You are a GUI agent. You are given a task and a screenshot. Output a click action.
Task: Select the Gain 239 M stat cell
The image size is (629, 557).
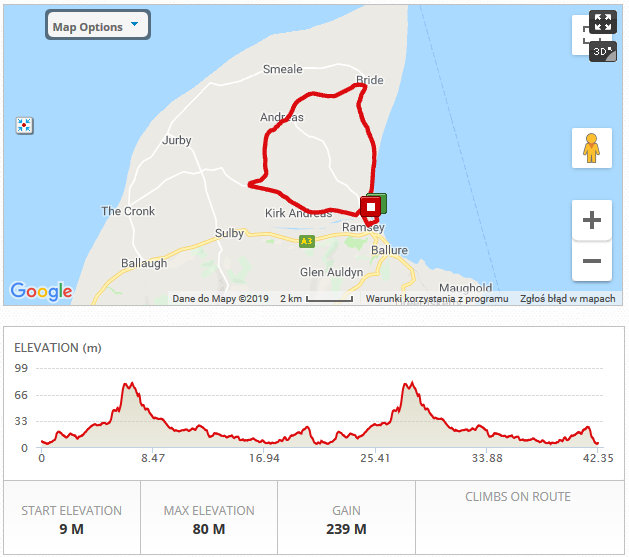346,519
